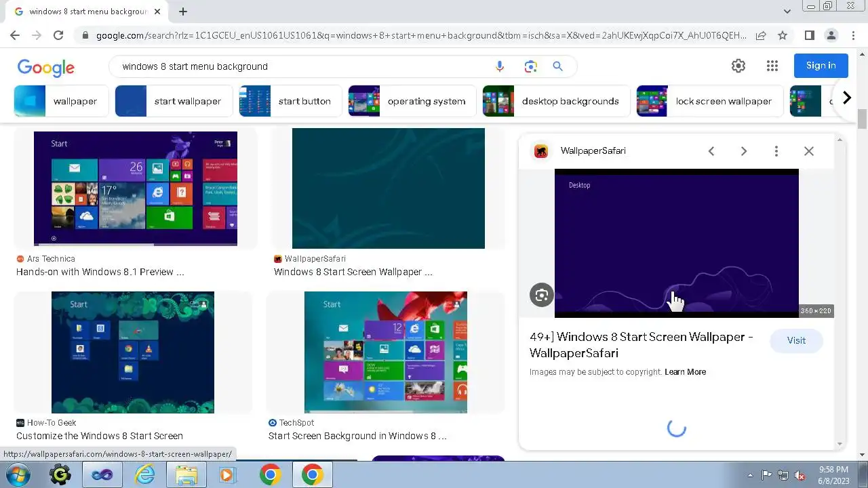Click in the Google search input field
This screenshot has height=488, width=868.
[305, 66]
